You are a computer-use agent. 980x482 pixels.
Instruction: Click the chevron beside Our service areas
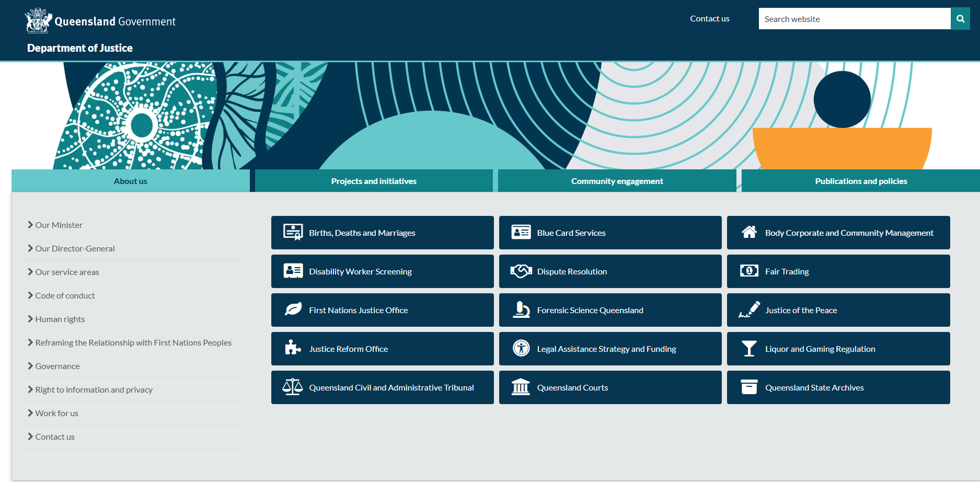pyautogui.click(x=30, y=272)
